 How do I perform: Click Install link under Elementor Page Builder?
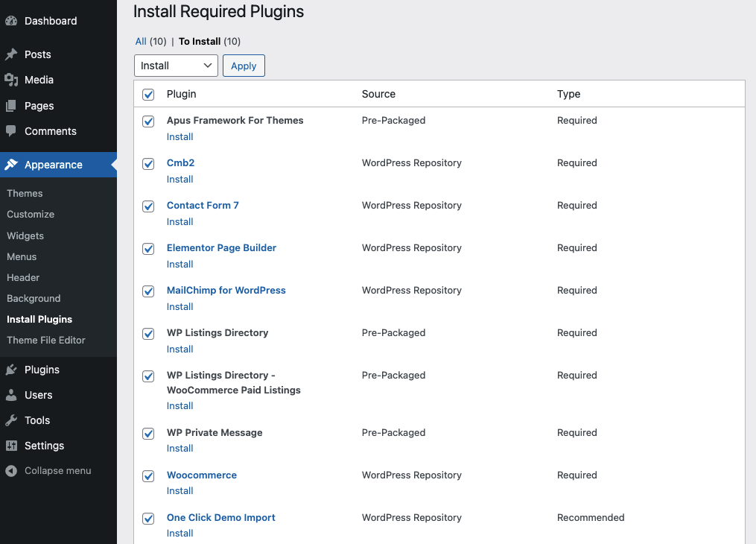click(x=180, y=264)
